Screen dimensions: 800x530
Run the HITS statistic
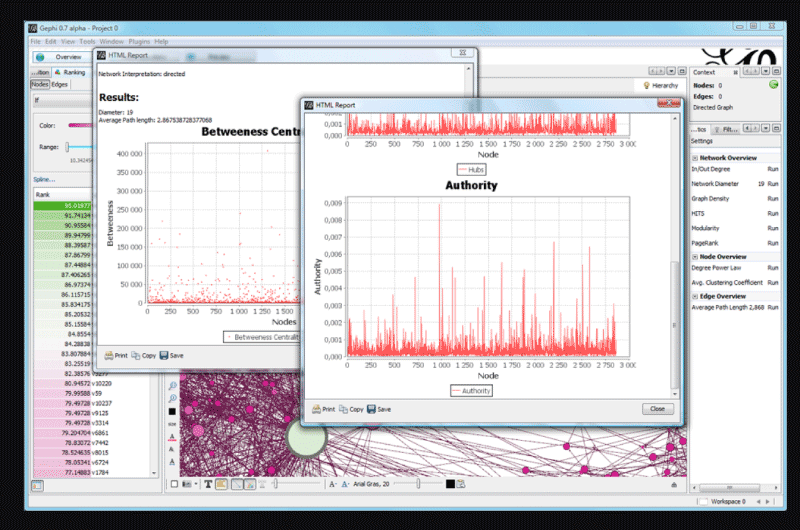coord(773,214)
